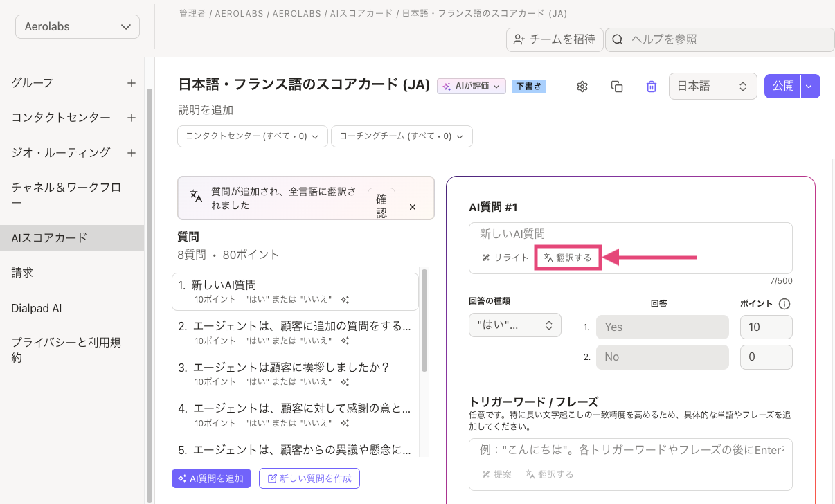
Task: Open the Aerolabs account dropdown
Action: 78,27
